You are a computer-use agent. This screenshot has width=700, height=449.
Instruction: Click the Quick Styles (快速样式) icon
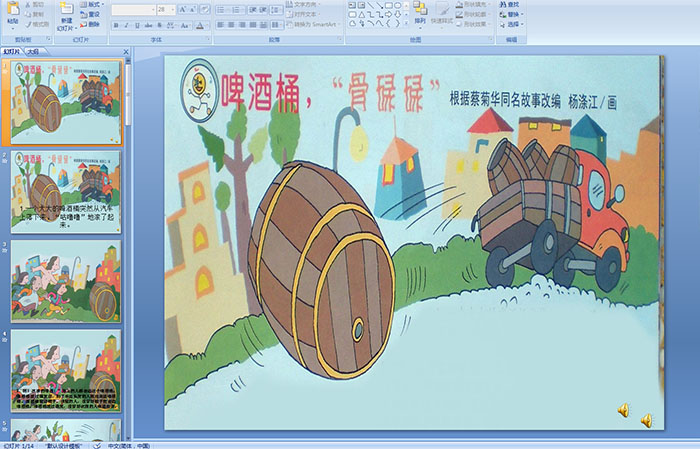[442, 9]
